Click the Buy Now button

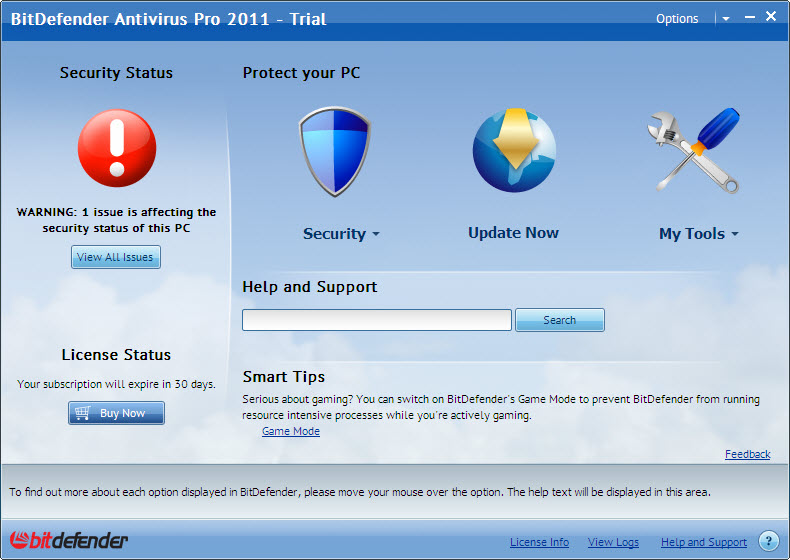(116, 413)
